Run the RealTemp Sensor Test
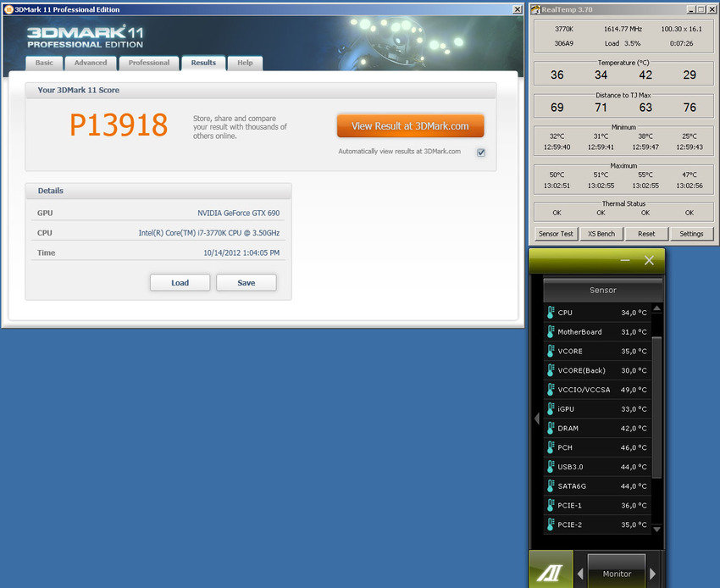The image size is (720, 588). 556,234
